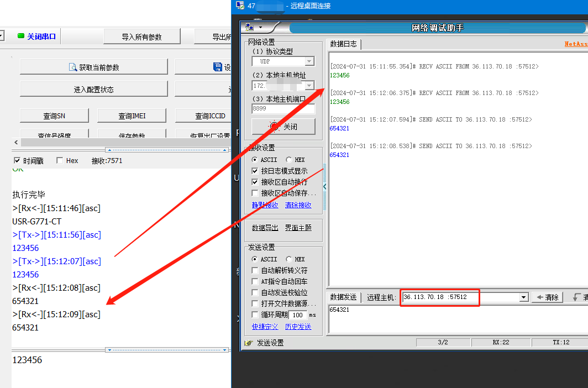Click first log line 123456 in green
This screenshot has width=588, height=388.
click(x=339, y=75)
